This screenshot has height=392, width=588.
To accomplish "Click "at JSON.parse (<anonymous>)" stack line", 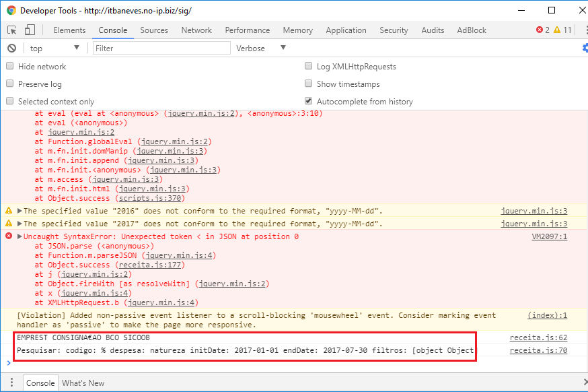I will point(94,247).
